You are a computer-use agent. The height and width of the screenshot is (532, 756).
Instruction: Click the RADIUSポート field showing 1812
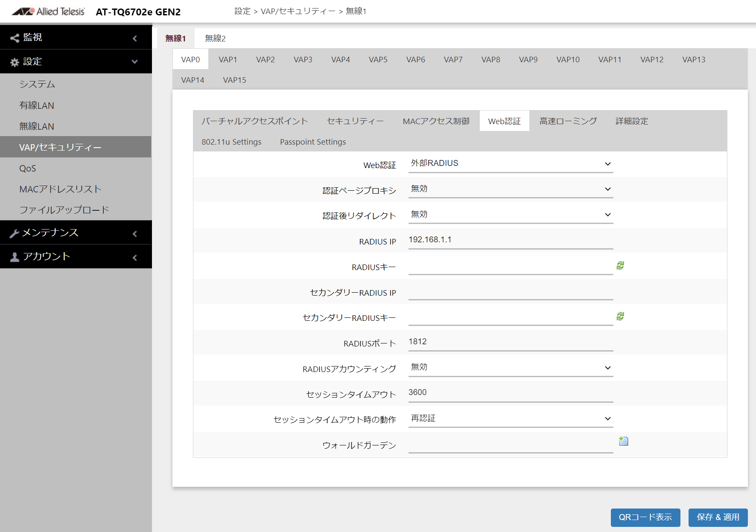[511, 342]
